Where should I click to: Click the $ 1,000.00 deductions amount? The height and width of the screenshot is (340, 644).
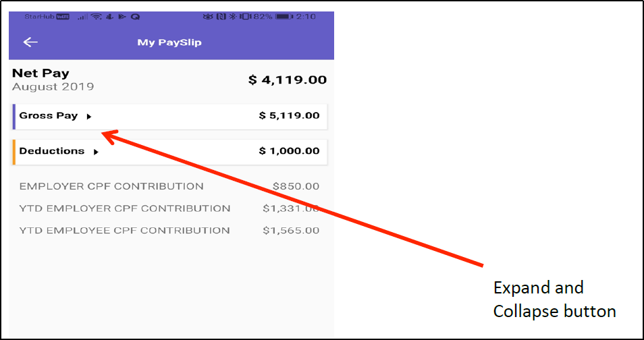289,151
